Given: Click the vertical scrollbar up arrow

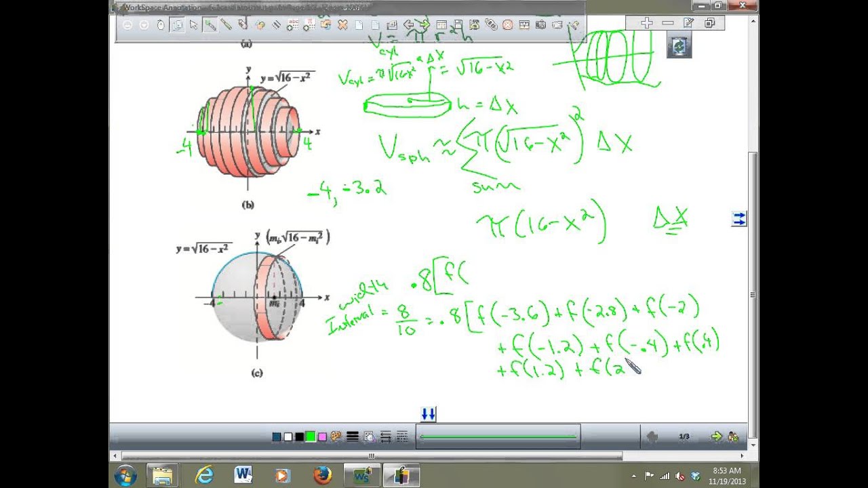Looking at the screenshot, I should pos(753,22).
